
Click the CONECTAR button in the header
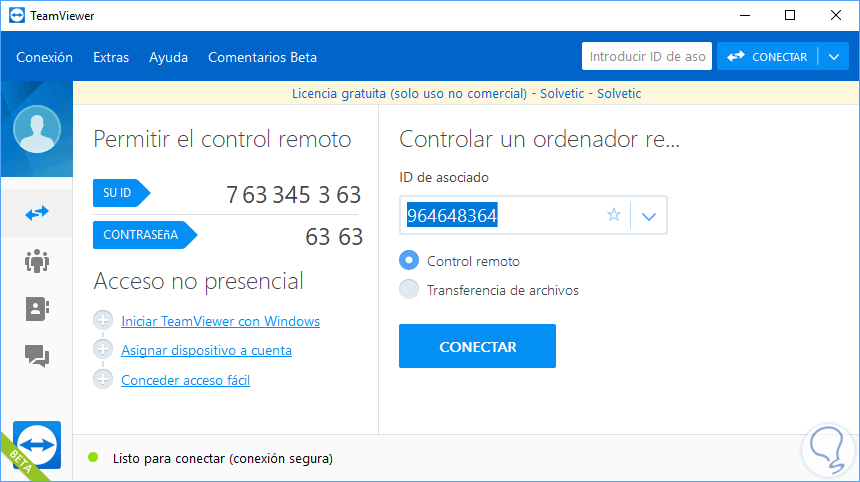point(767,57)
